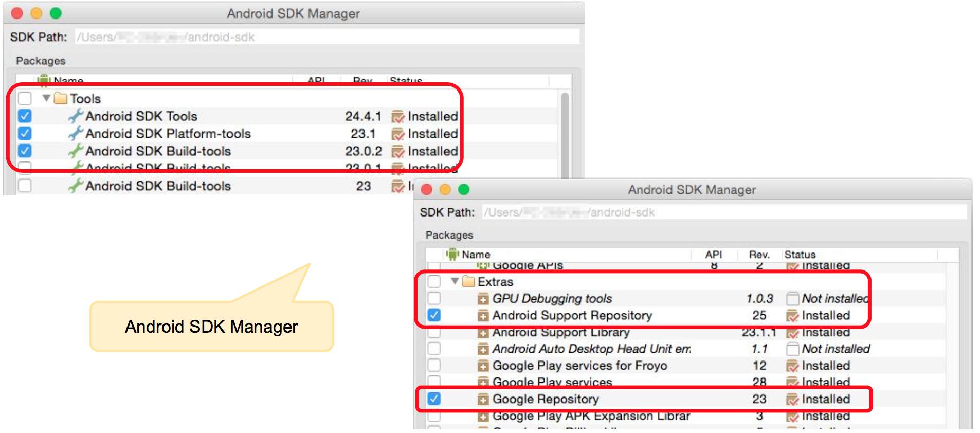Check Android SDK Build-tools rev 23 checkbox
The width and height of the screenshot is (980, 433).
(x=25, y=186)
